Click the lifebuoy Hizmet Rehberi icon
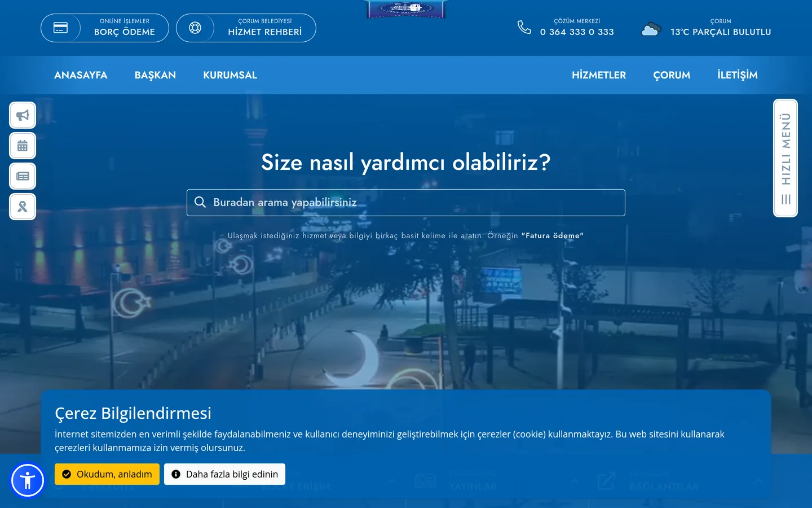The image size is (812, 508). [x=195, y=28]
